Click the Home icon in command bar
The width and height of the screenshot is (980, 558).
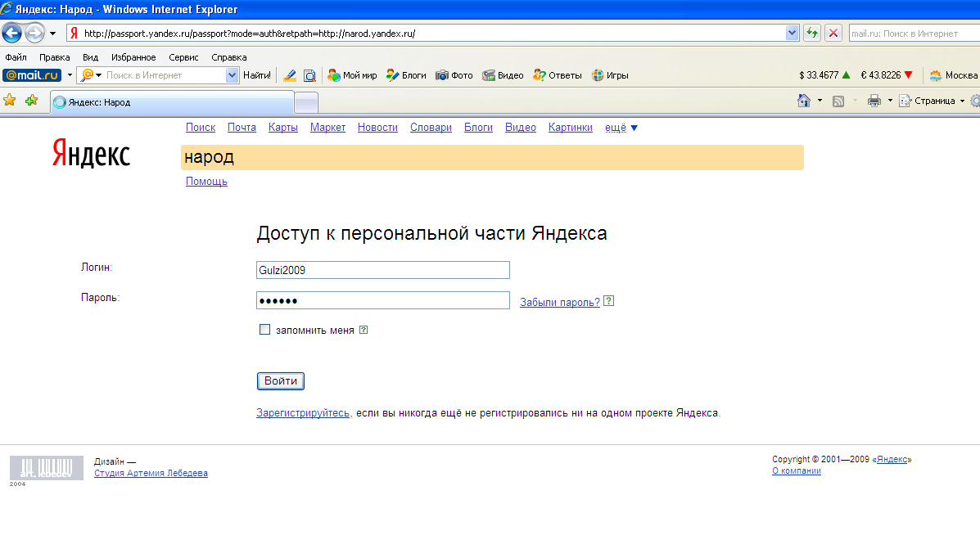(804, 101)
